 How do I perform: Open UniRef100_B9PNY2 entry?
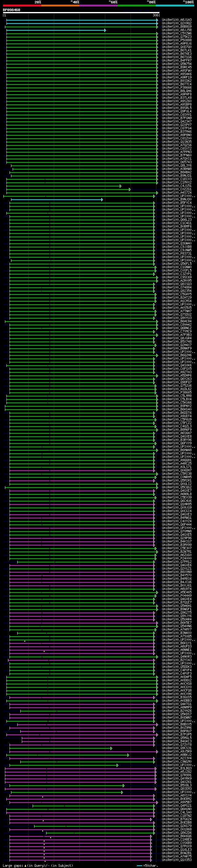[x=177, y=406]
